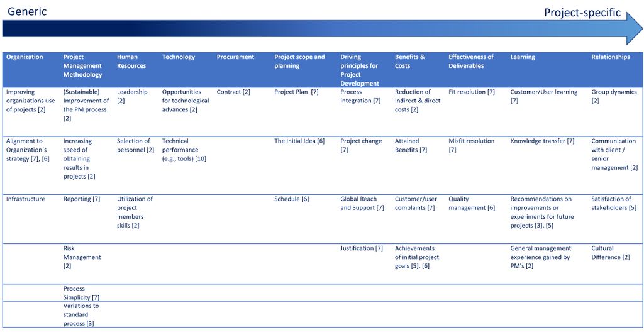The image size is (644, 332).
Task: Select the "Knowledge transfer [7]" cell
Action: [x=542, y=141]
